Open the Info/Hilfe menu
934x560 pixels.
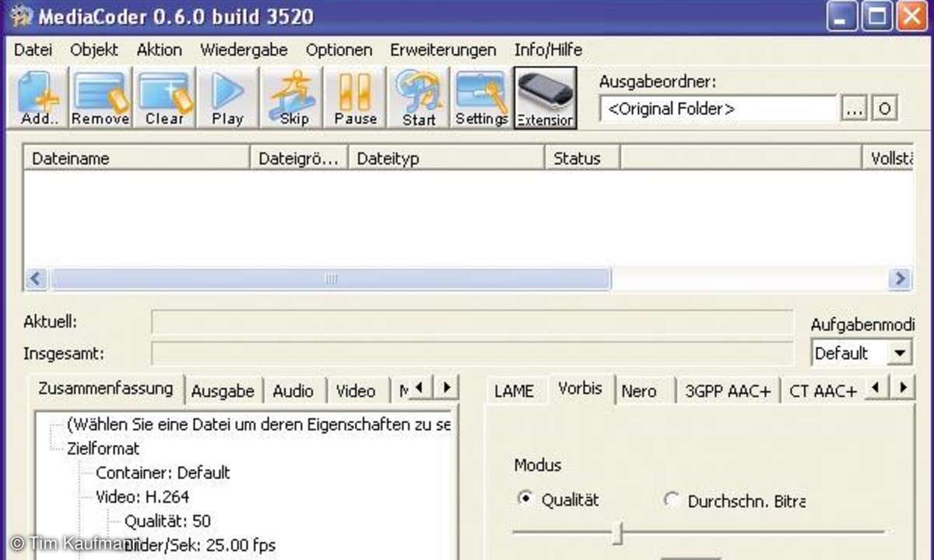pyautogui.click(x=548, y=50)
